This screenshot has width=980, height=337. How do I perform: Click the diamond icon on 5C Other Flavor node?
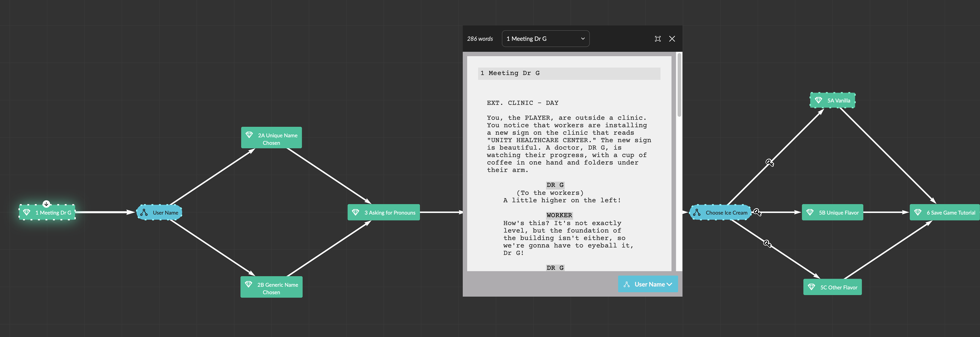point(812,287)
